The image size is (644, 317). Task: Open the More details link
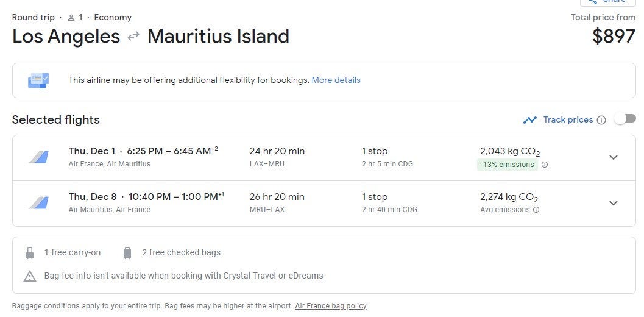(336, 80)
